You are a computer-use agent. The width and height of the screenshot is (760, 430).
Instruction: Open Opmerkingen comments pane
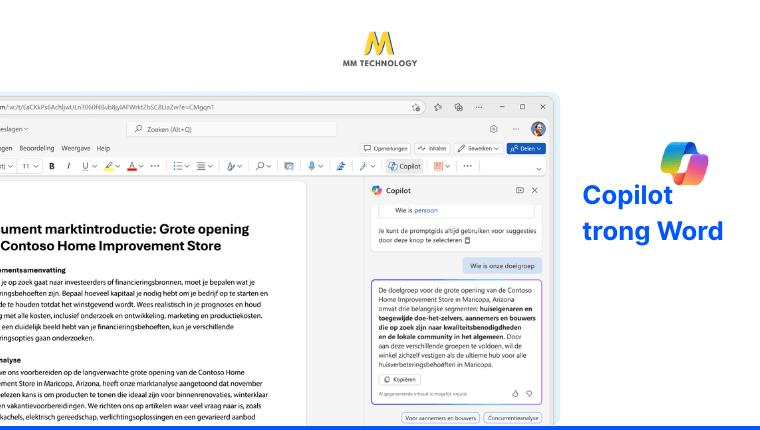[385, 148]
